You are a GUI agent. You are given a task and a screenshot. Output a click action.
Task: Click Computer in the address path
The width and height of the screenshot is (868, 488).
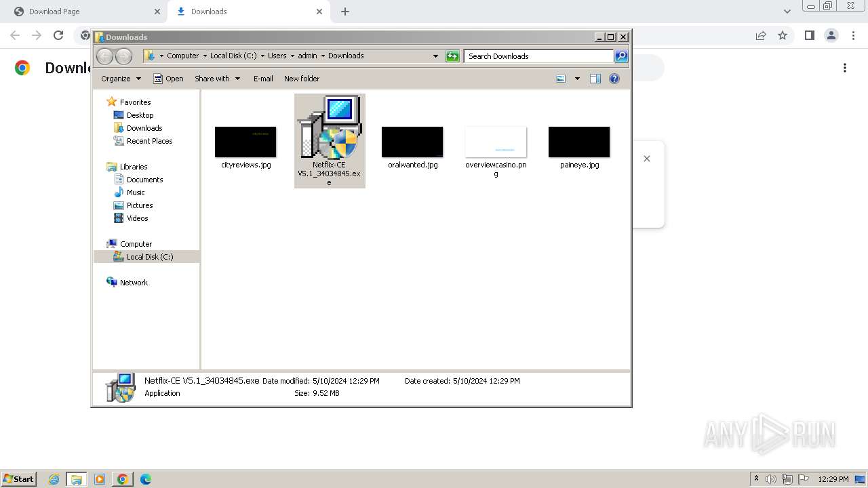[x=183, y=56]
